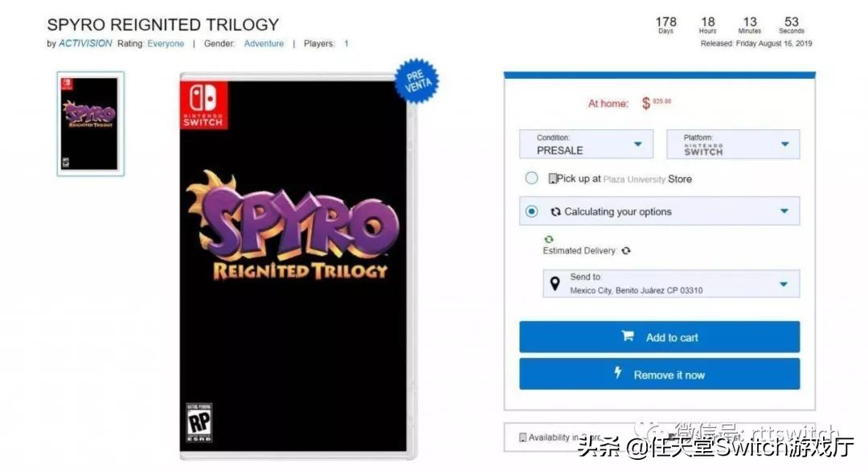Open the Everyone rating link
868x472 pixels.
click(166, 43)
